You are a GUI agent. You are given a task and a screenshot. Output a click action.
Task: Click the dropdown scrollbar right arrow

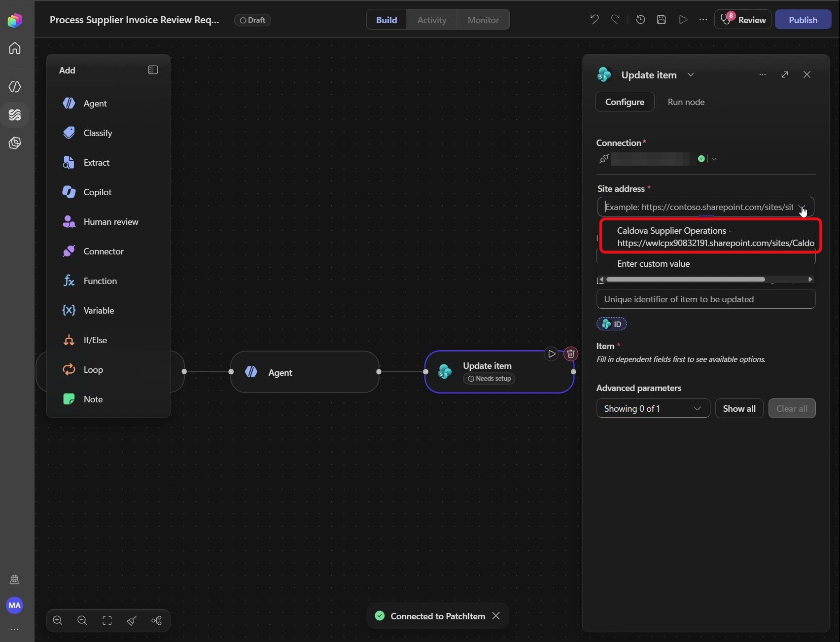[x=810, y=280]
